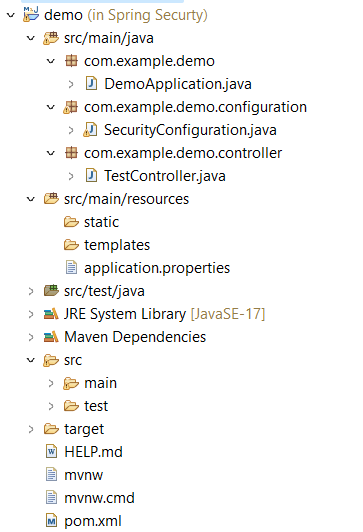The image size is (363, 532).
Task: Click the HELP.md document icon
Action: 51,452
